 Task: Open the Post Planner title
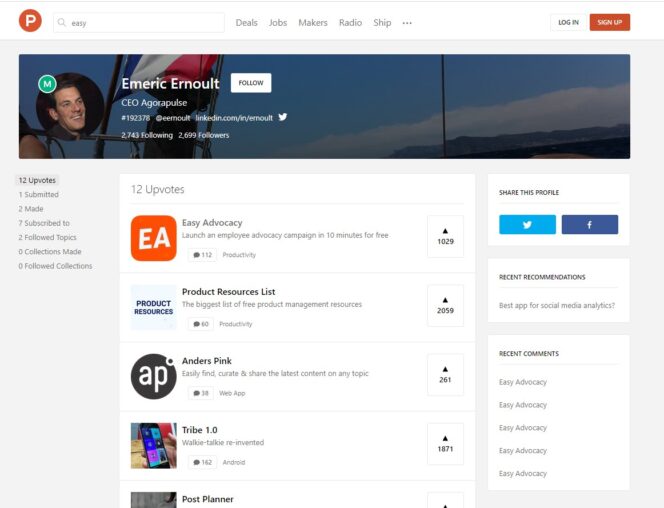click(x=208, y=499)
